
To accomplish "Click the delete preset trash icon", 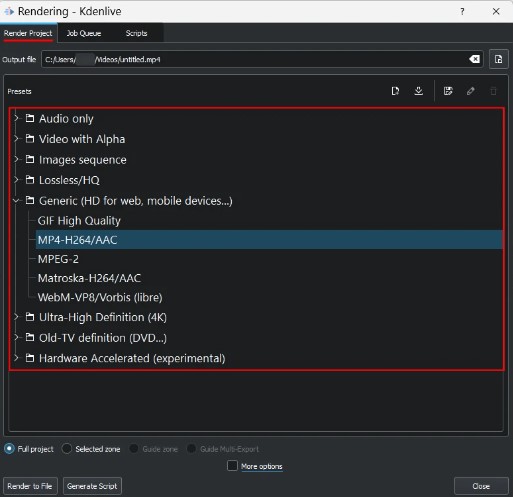I will [493, 91].
